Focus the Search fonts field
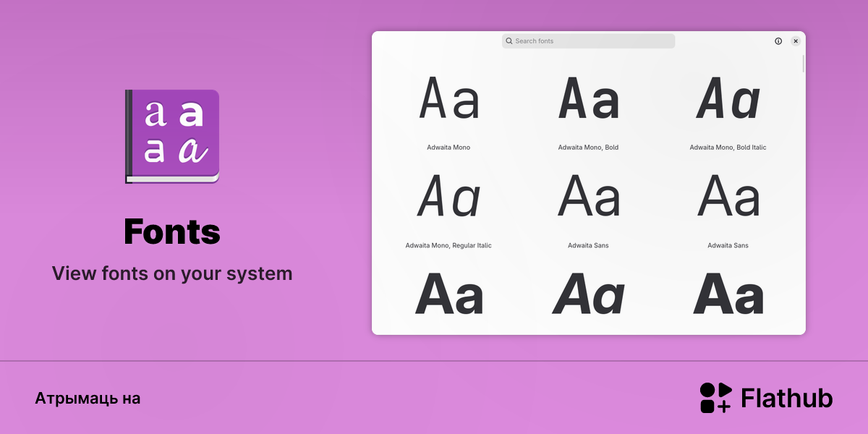The height and width of the screenshot is (434, 868). click(588, 41)
